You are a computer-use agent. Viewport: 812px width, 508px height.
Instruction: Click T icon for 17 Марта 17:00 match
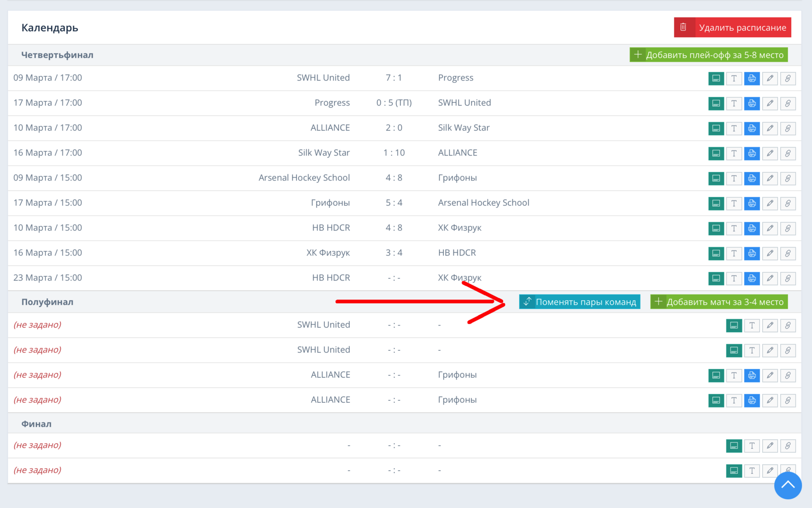coord(734,103)
